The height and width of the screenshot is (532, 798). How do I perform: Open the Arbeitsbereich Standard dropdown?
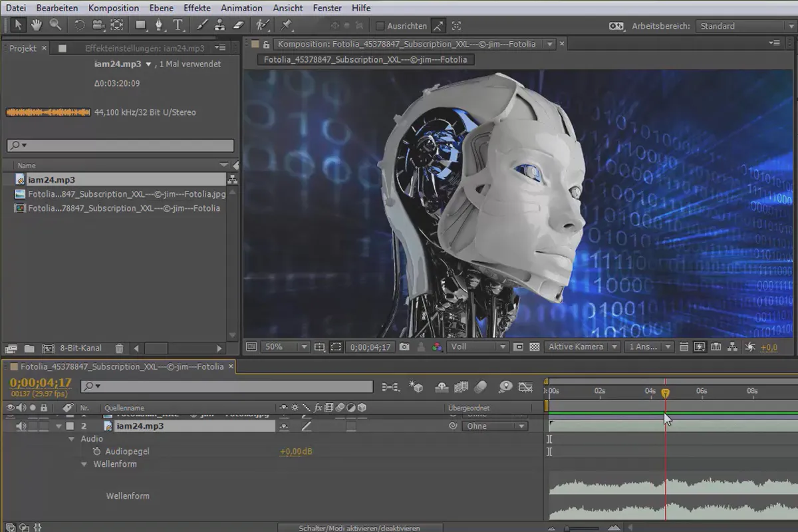[746, 26]
